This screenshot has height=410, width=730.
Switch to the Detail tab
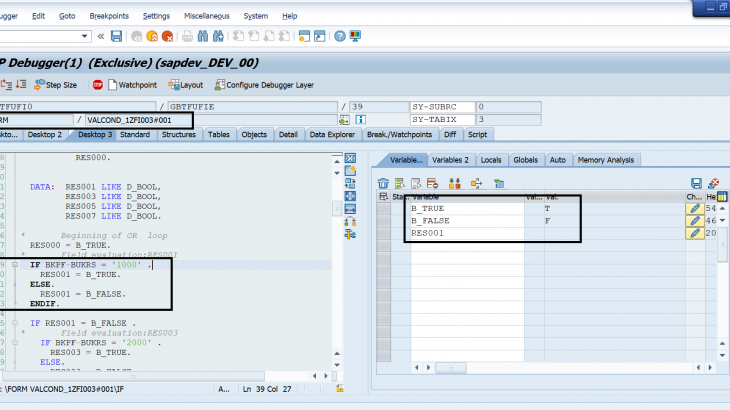[288, 134]
